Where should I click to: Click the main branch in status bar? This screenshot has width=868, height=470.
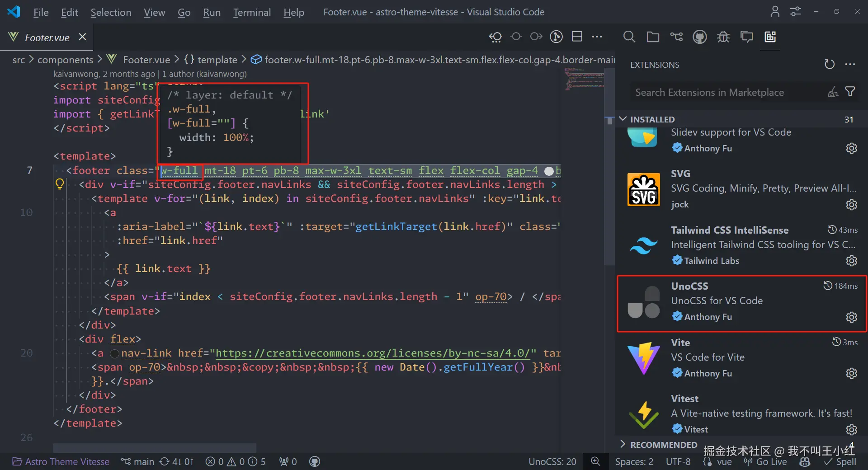click(137, 461)
